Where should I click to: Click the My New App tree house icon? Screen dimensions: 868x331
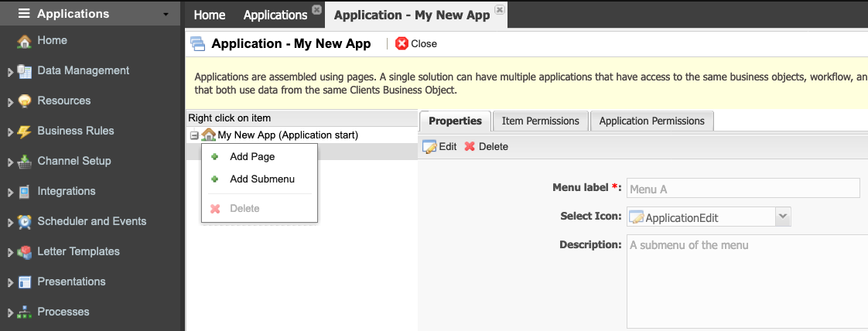coord(208,135)
